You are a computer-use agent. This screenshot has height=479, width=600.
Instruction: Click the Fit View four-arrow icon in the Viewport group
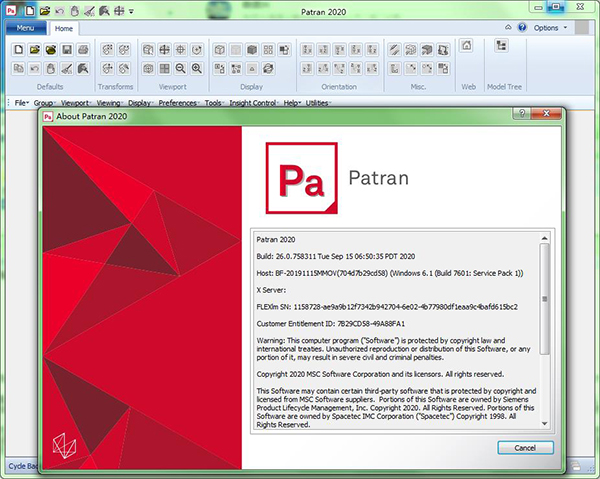pos(165,50)
